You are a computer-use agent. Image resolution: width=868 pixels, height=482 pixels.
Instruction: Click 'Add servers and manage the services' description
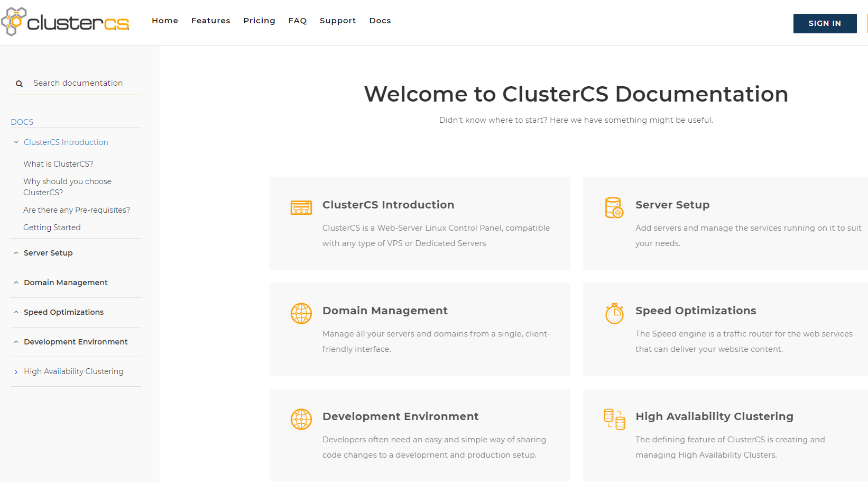pos(749,235)
